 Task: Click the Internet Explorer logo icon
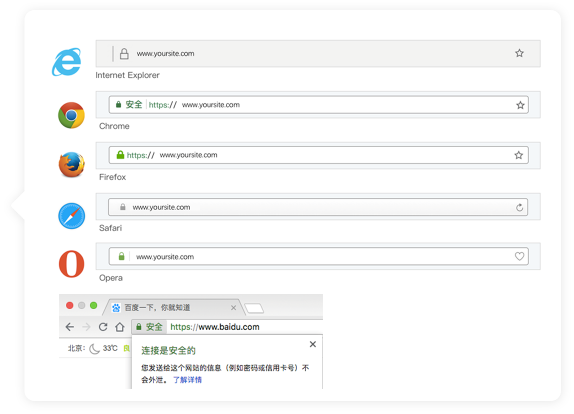pyautogui.click(x=67, y=62)
